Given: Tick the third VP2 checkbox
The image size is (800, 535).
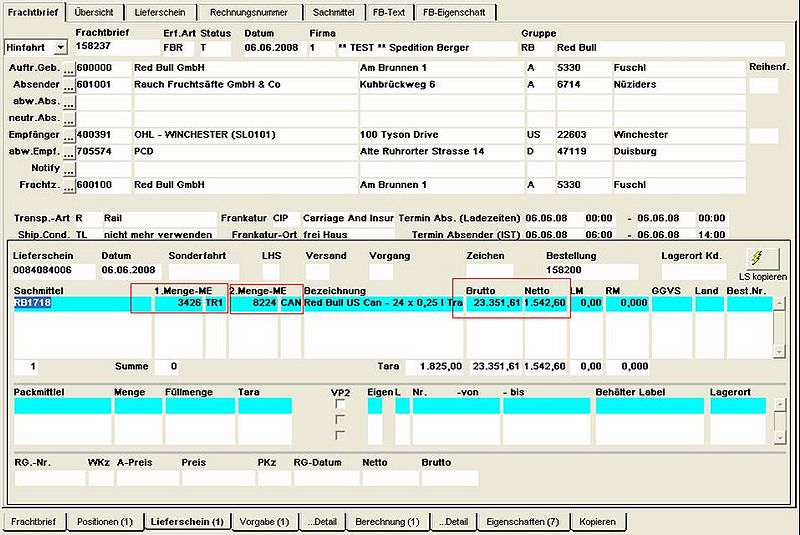Looking at the screenshot, I should [x=340, y=435].
